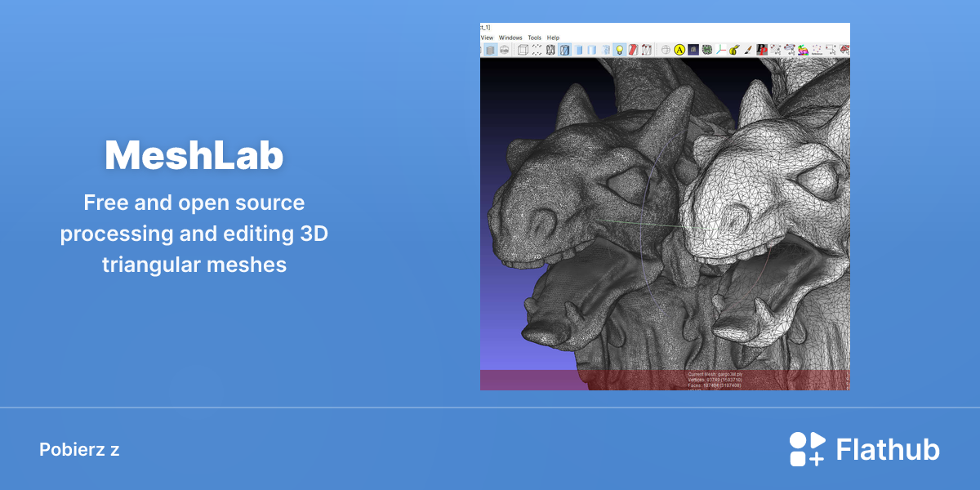Image resolution: width=980 pixels, height=490 pixels.
Task: Open the Windows menu
Action: pyautogui.click(x=510, y=38)
